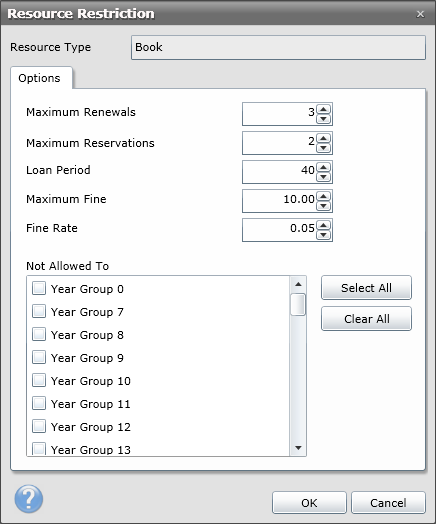Increase Maximum Renewals with up arrow
The height and width of the screenshot is (524, 436).
pyautogui.click(x=323, y=109)
